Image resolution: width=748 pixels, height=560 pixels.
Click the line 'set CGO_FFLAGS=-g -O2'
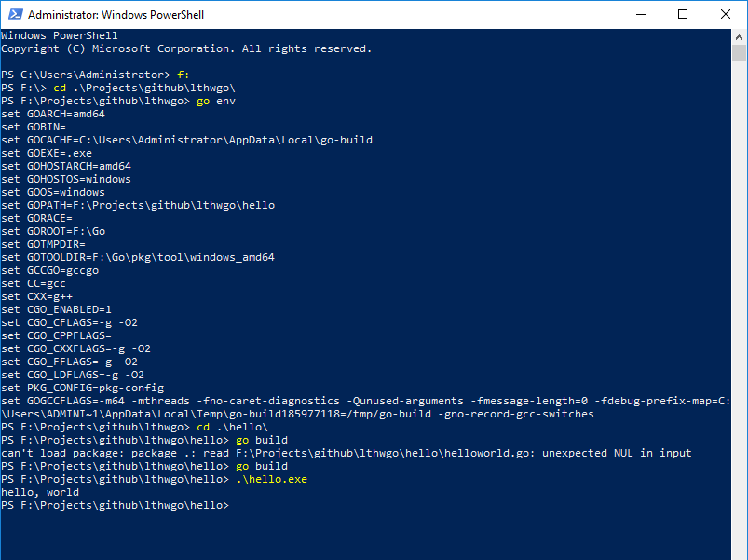pos(69,362)
